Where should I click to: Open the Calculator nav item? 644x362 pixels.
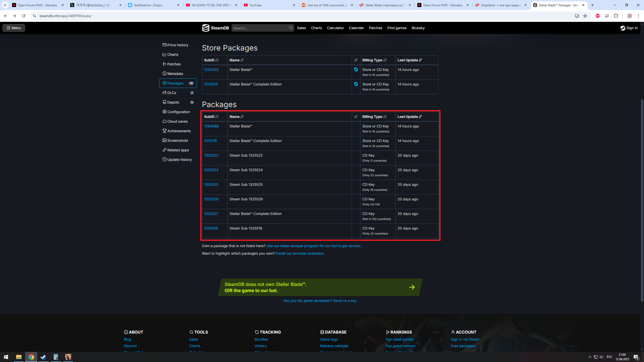click(335, 28)
